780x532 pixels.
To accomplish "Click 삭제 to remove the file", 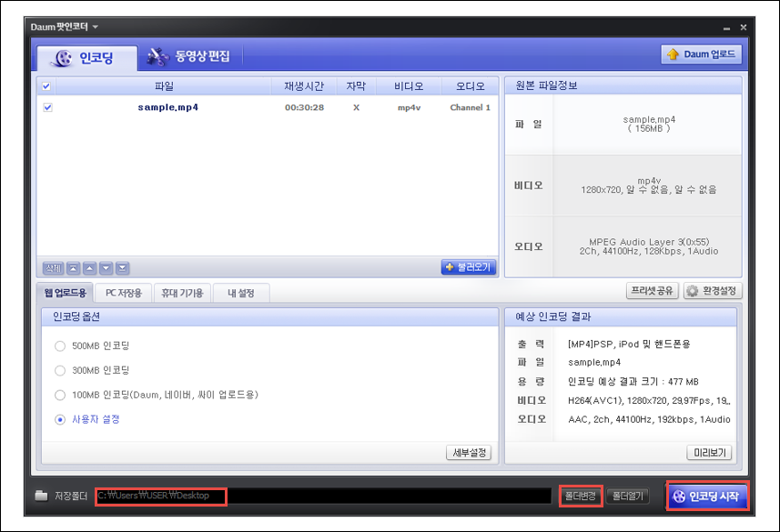I will click(x=53, y=268).
